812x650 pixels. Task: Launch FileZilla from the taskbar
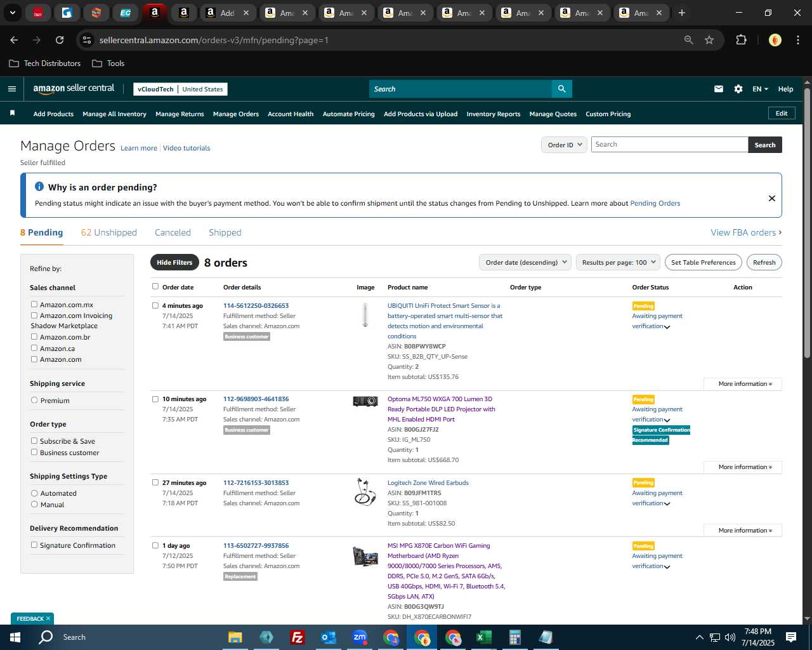pos(297,637)
